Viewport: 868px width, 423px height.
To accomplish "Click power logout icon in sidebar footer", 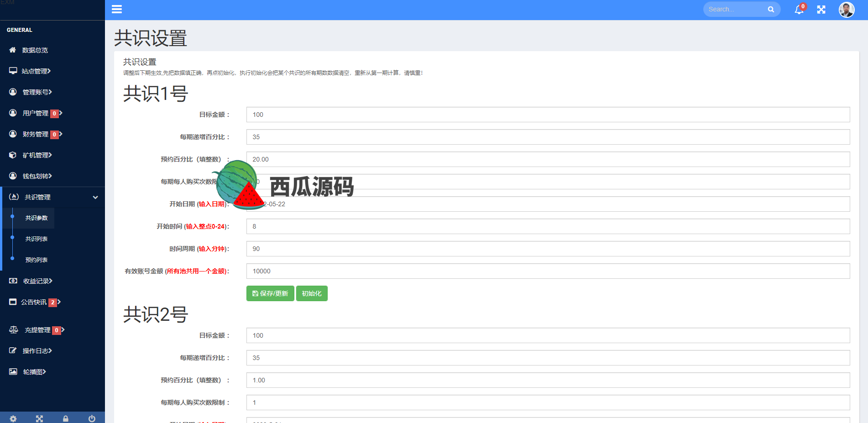I will click(92, 418).
